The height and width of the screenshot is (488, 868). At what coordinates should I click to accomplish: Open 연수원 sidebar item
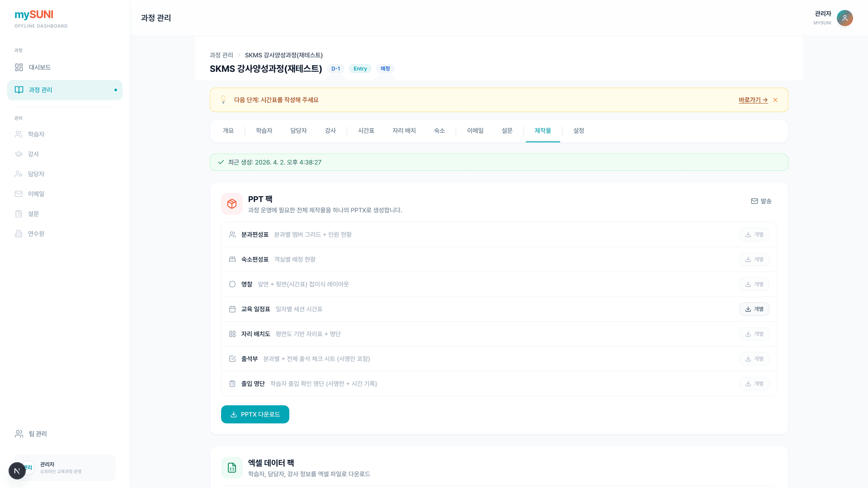65,234
